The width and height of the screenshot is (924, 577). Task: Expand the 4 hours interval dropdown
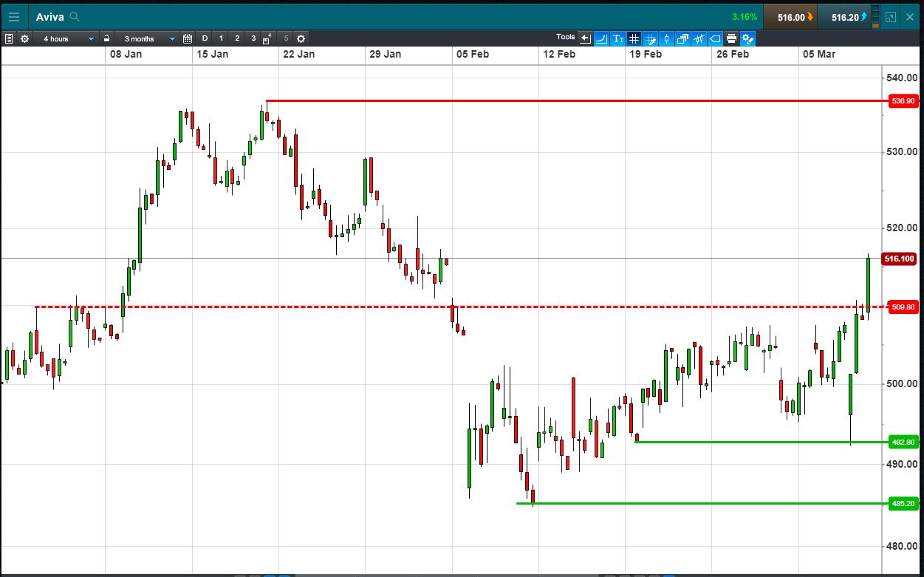click(66, 38)
